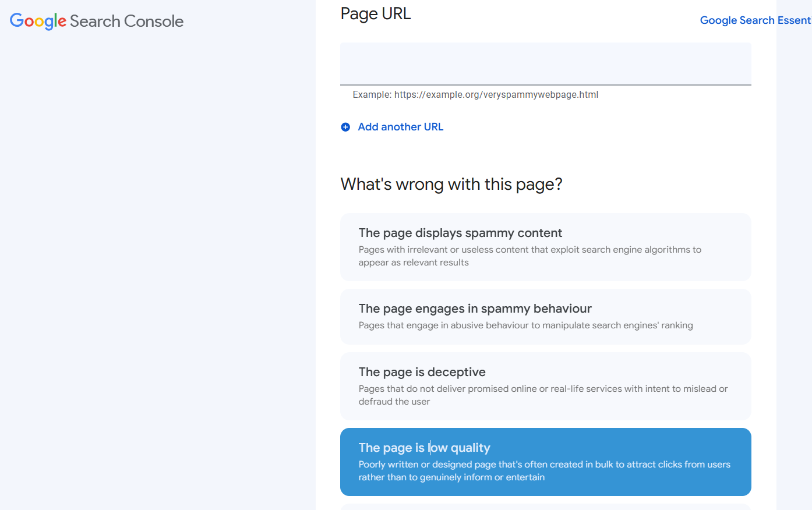Click the underline beneath Page URL field
The height and width of the screenshot is (510, 812).
tap(546, 85)
